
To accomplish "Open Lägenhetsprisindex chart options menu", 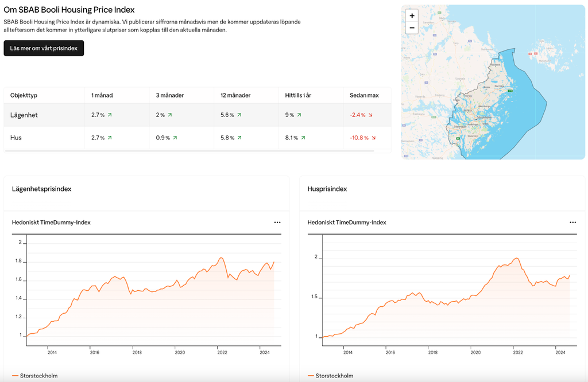I will (277, 223).
